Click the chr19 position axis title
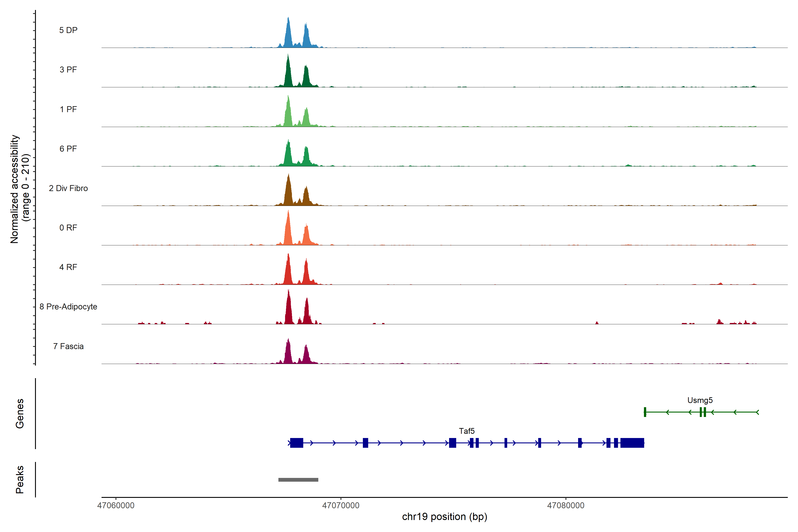The height and width of the screenshot is (532, 798). (444, 517)
